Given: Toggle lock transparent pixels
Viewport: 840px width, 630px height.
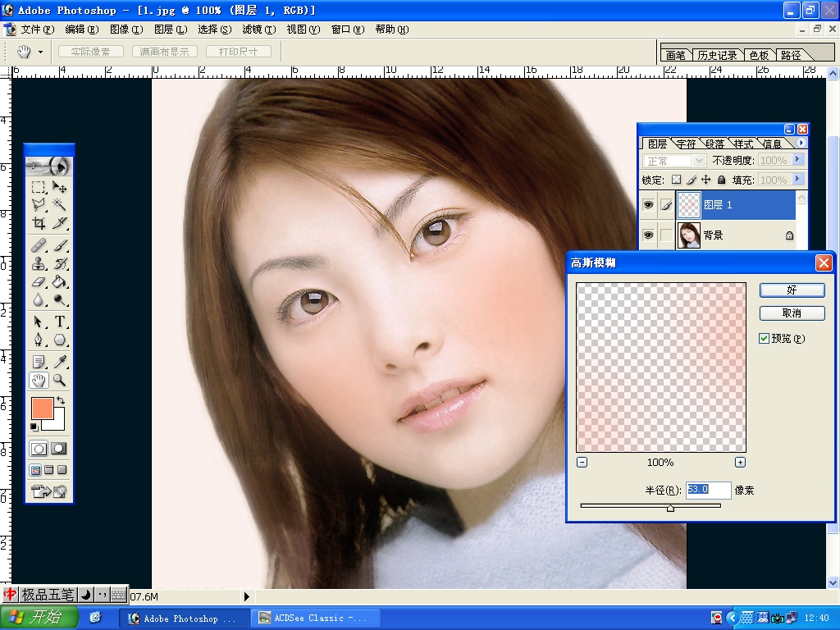Looking at the screenshot, I should tap(677, 180).
